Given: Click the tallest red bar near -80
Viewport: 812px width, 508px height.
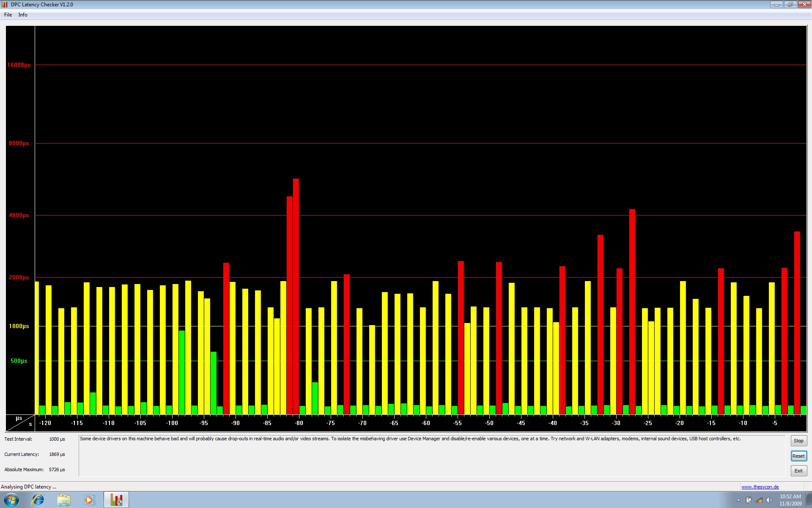Looking at the screenshot, I should 296,296.
